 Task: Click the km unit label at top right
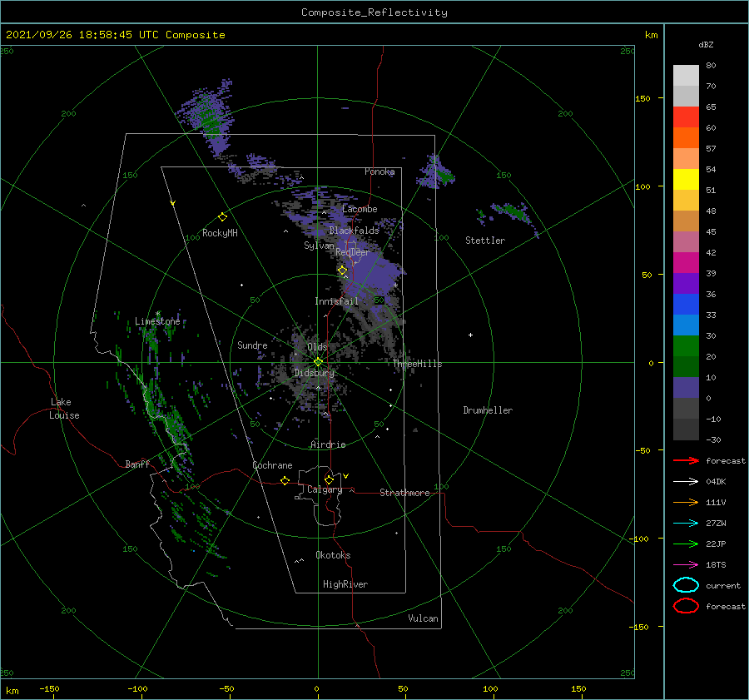[651, 35]
